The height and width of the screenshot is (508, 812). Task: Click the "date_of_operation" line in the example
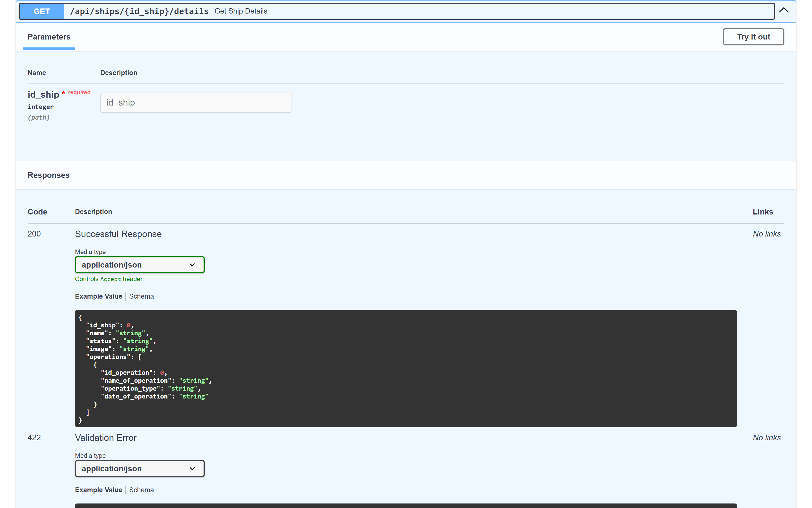pyautogui.click(x=154, y=396)
